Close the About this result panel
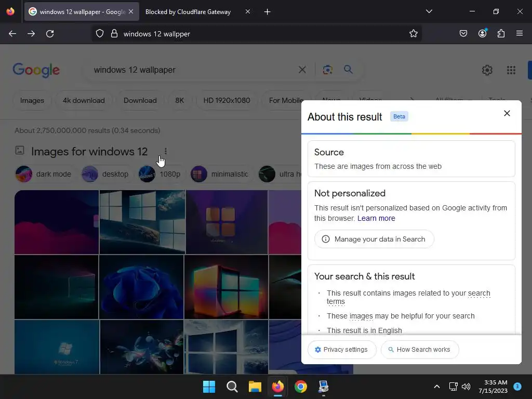The width and height of the screenshot is (532, 399). pos(507,113)
